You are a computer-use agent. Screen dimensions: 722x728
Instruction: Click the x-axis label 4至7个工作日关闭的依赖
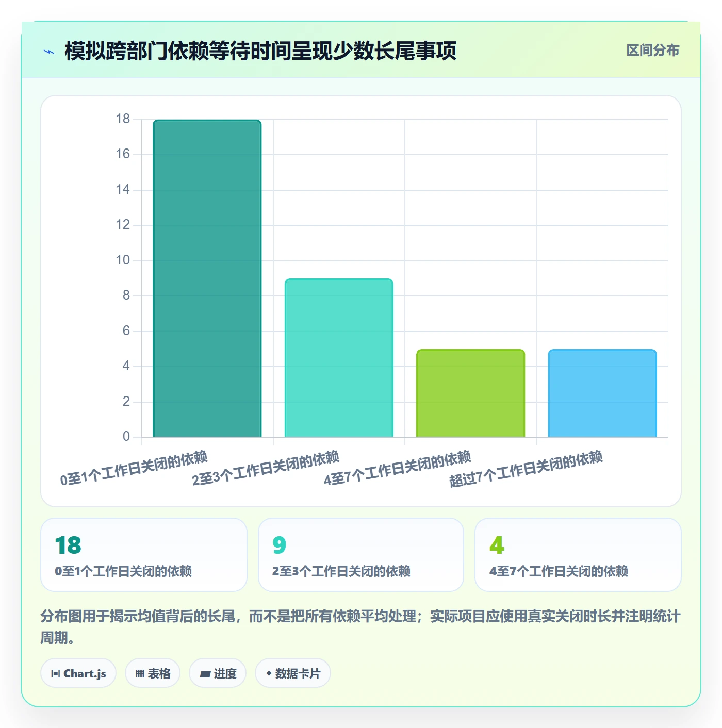tap(398, 468)
